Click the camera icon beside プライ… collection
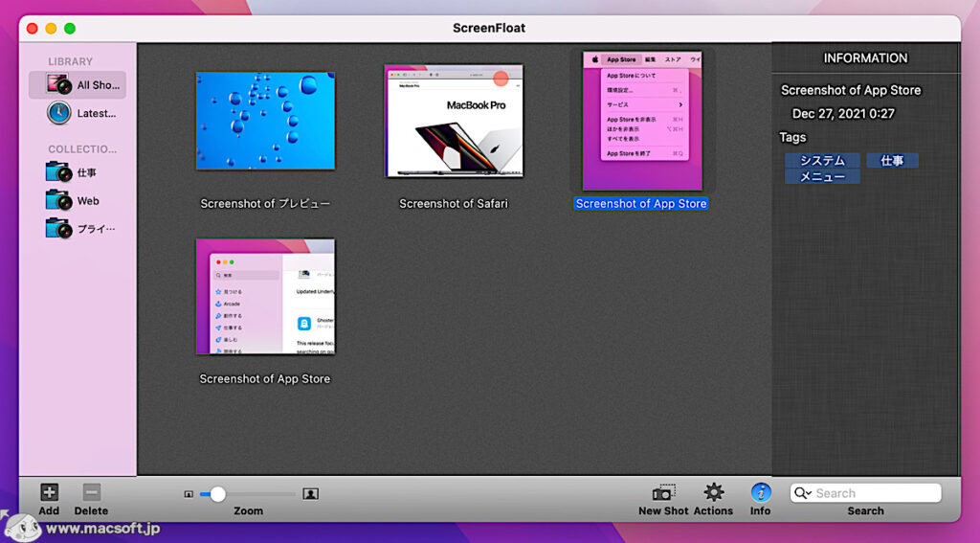This screenshot has width=980, height=543. click(x=58, y=228)
